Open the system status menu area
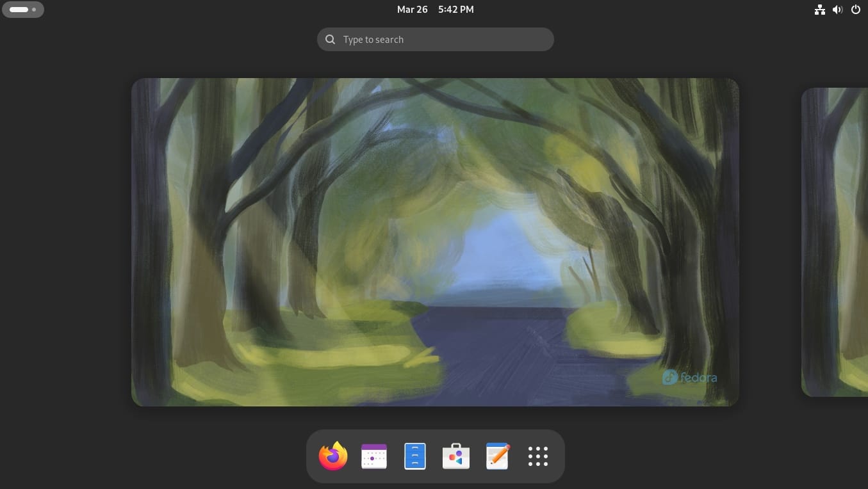 (837, 10)
